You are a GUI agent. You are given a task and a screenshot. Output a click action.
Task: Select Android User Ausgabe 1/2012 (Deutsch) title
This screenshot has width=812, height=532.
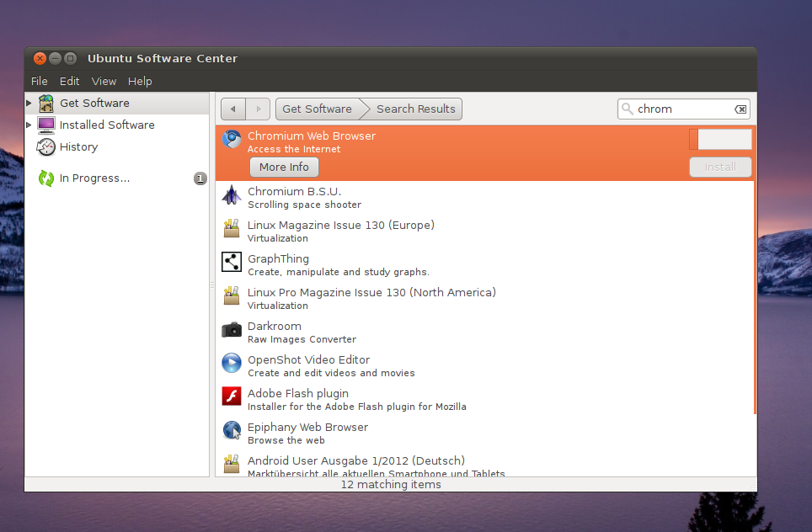356,460
